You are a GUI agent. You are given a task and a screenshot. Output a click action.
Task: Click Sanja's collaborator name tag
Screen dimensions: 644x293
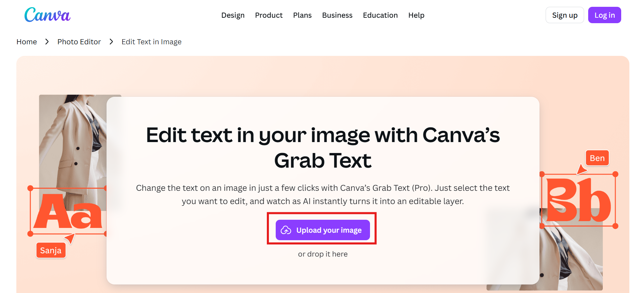(51, 250)
